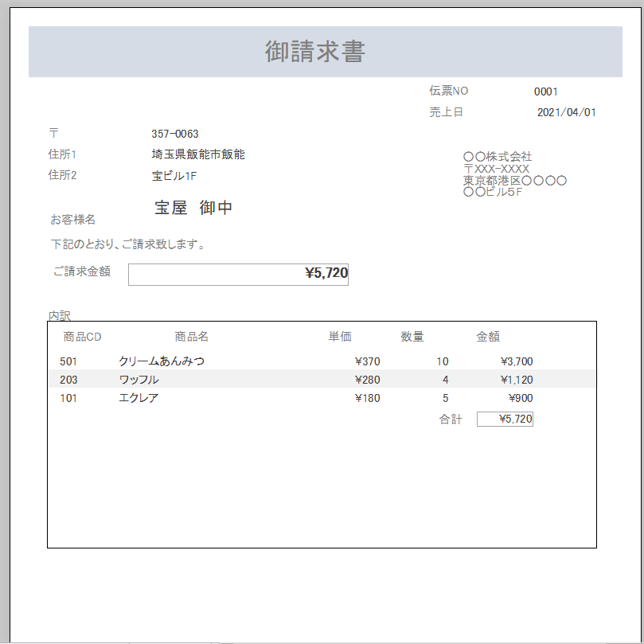Image resolution: width=644 pixels, height=644 pixels.
Task: Select the sales date 2021/04/01
Action: coord(566,112)
